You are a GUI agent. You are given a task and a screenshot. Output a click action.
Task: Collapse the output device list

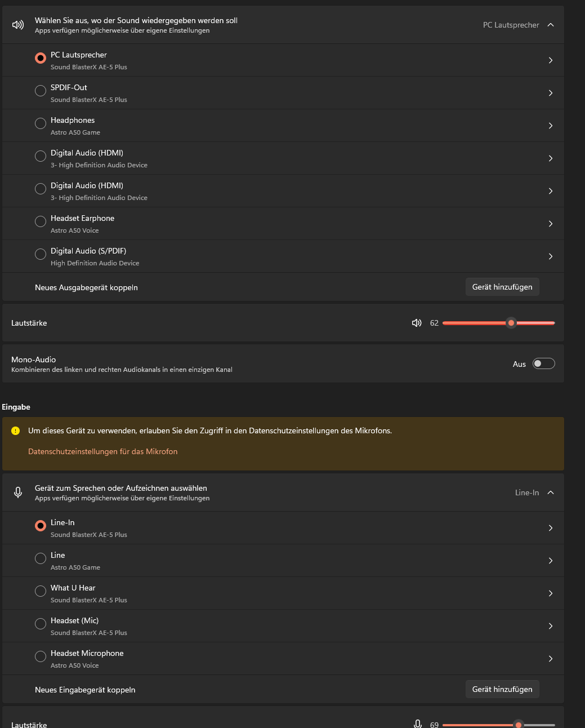(x=551, y=25)
